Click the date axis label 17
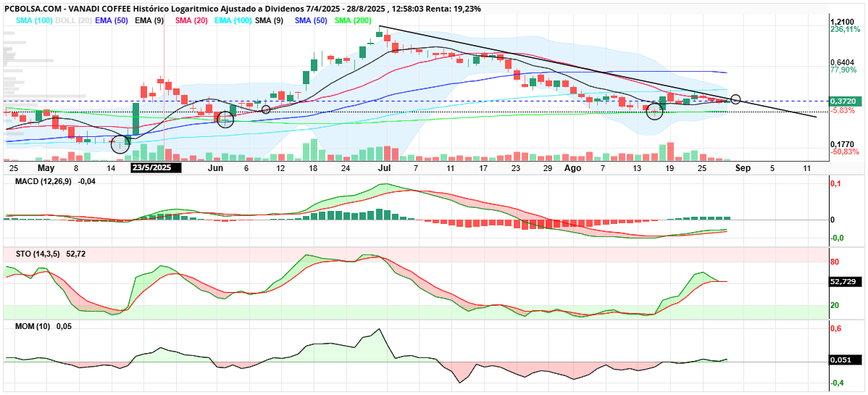 click(483, 167)
